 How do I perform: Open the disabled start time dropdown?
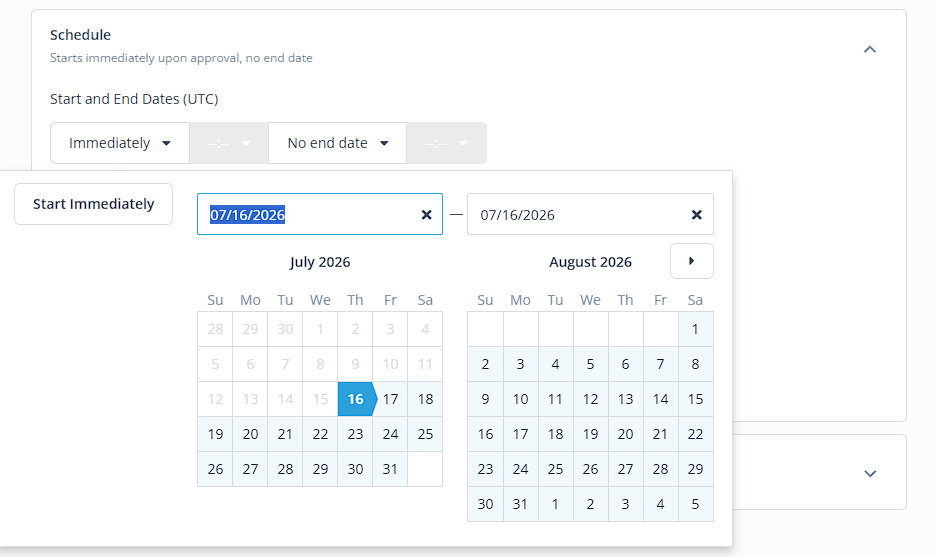[x=229, y=143]
